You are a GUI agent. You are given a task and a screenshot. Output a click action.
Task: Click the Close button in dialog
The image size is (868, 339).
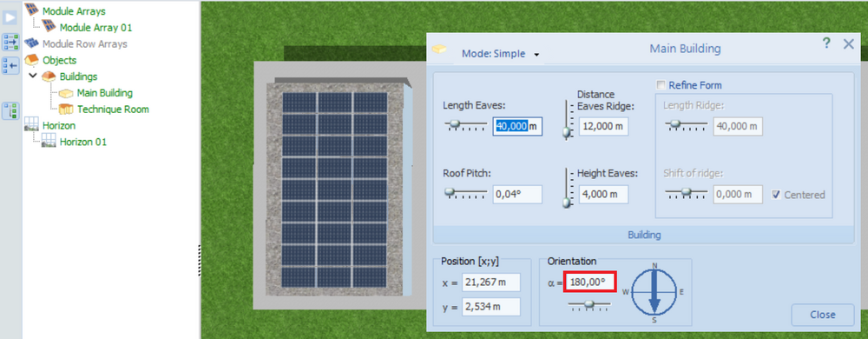click(x=823, y=315)
